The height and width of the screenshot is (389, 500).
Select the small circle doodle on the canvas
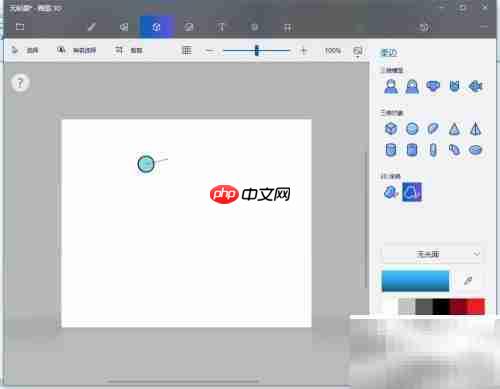tap(146, 164)
